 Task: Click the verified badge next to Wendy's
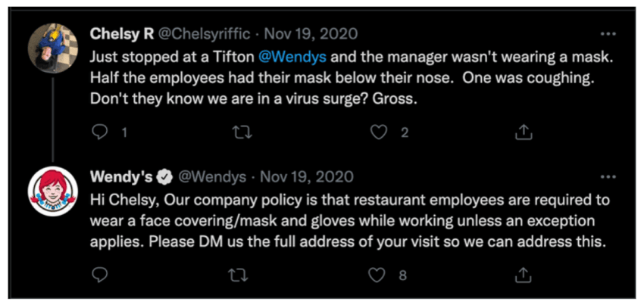coord(164,177)
